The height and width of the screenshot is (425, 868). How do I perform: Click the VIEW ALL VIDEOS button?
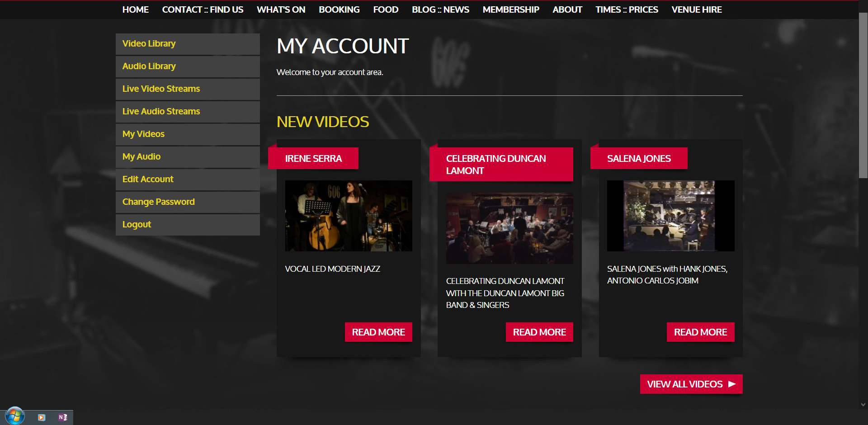click(x=691, y=384)
